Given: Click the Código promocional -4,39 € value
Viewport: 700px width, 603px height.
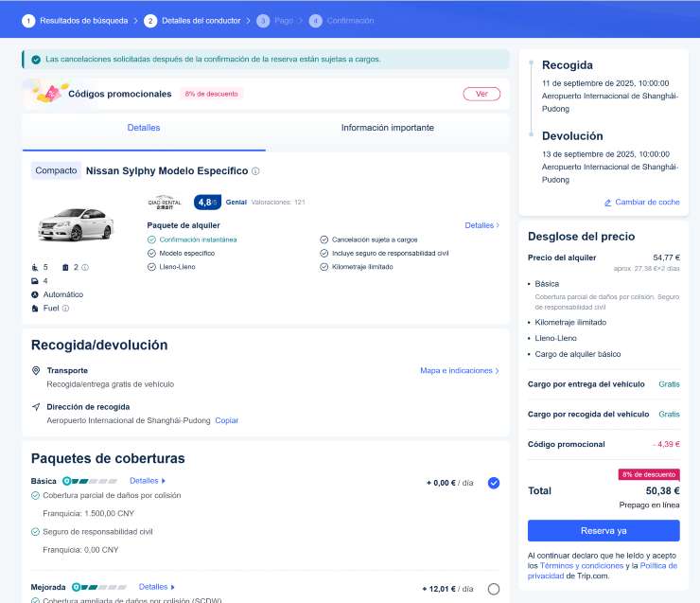Looking at the screenshot, I should [666, 444].
